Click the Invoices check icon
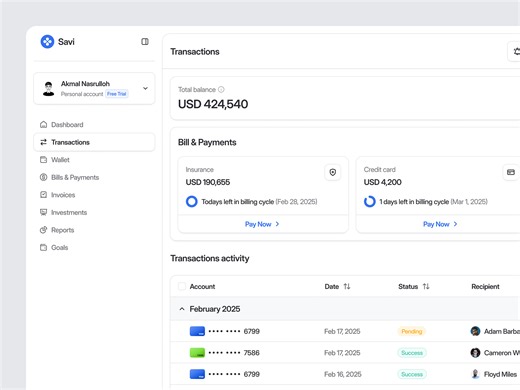 click(x=43, y=195)
